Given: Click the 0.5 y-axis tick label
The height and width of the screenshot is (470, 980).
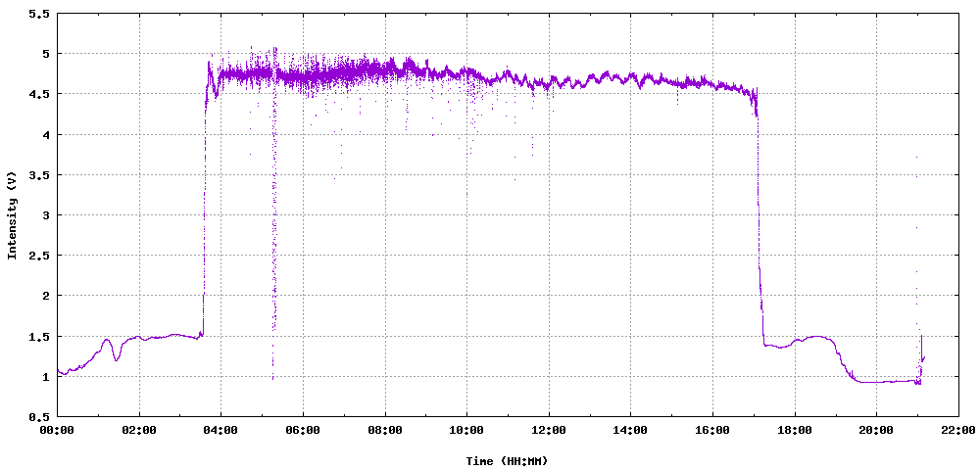Looking at the screenshot, I should pos(39,417).
